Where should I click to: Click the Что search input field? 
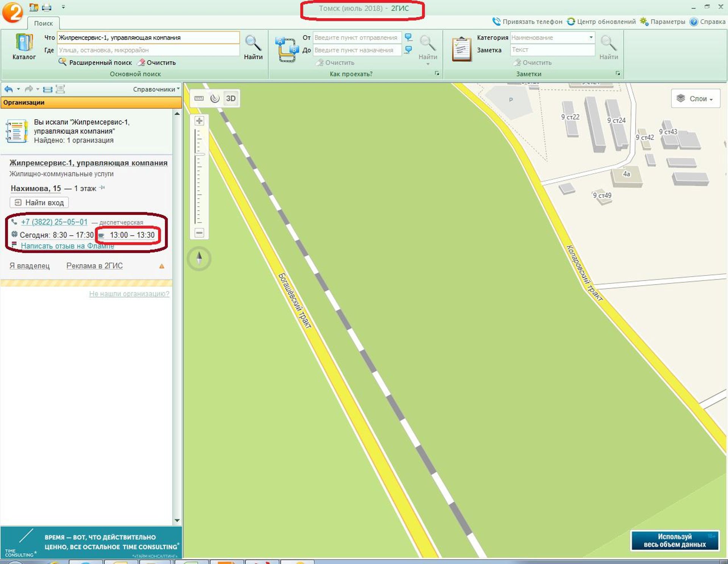[148, 38]
